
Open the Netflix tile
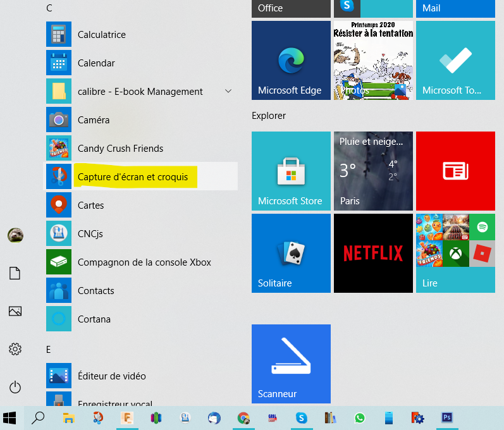(x=373, y=253)
